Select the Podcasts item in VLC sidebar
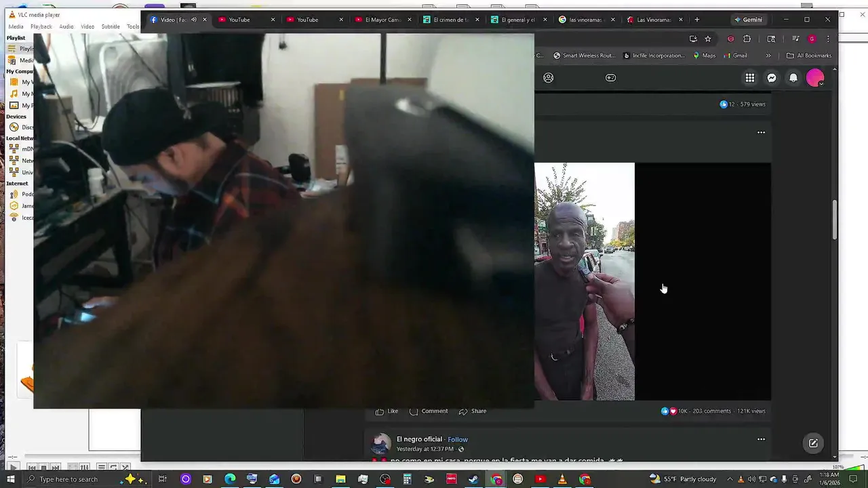Viewport: 868px width, 488px height. pyautogui.click(x=20, y=195)
